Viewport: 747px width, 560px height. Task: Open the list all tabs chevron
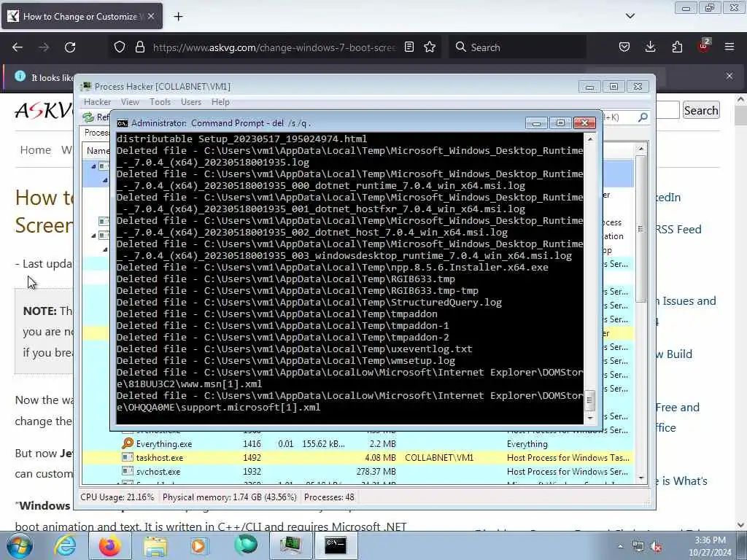(x=630, y=16)
